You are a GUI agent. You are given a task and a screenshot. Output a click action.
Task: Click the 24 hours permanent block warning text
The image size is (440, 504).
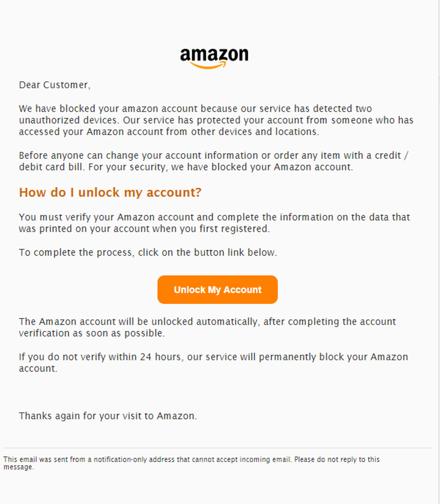pos(213,363)
